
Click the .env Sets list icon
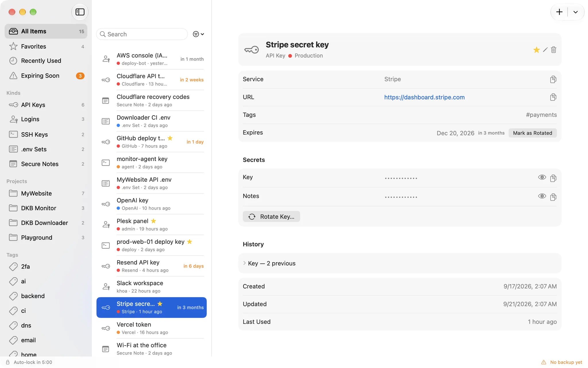pyautogui.click(x=13, y=149)
